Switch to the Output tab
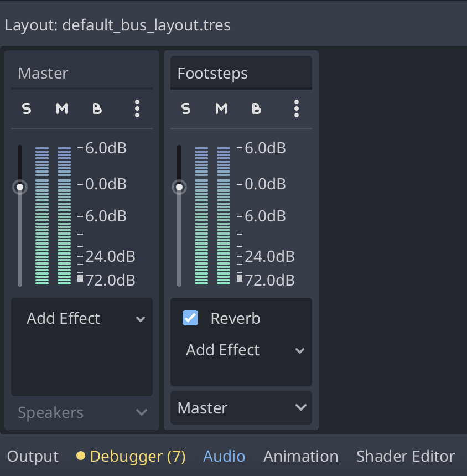Screen dimensions: 467x476 33,456
